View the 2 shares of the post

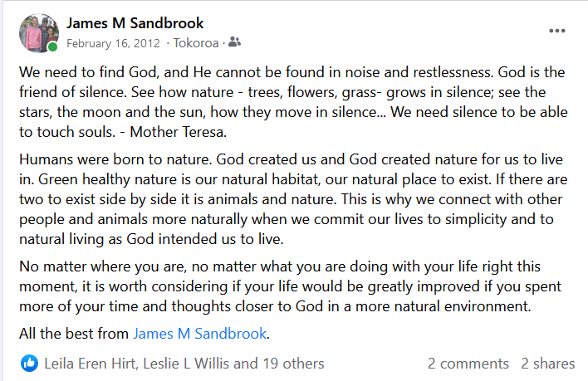[547, 364]
